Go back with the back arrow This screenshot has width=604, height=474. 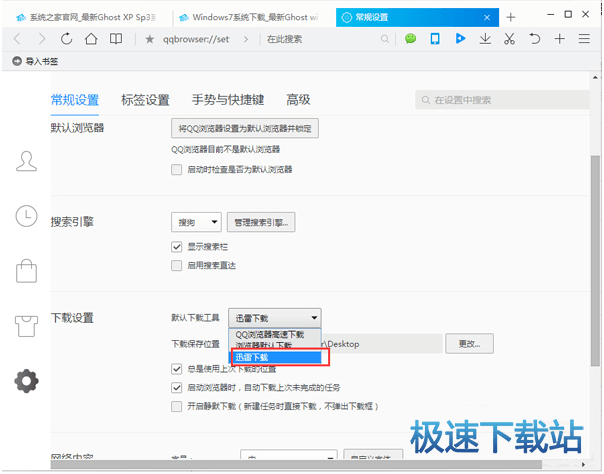pos(17,39)
